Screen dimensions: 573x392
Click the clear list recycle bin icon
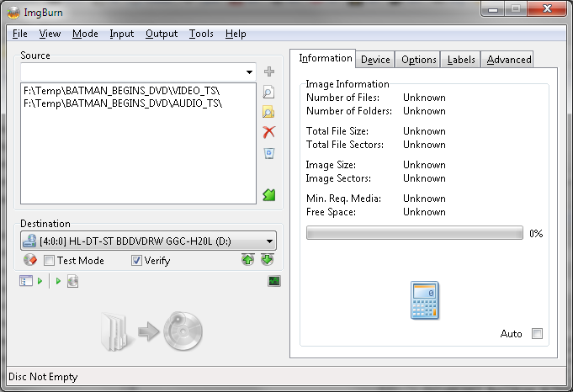(269, 153)
